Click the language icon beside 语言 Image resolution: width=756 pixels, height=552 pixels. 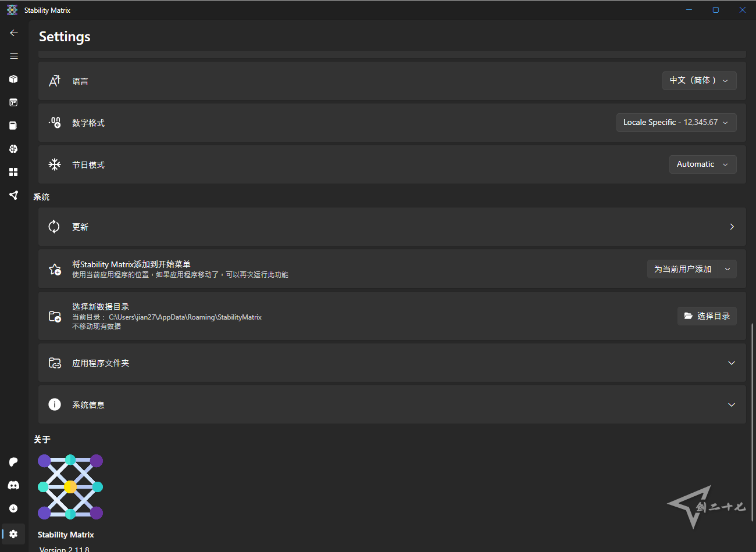pyautogui.click(x=55, y=81)
